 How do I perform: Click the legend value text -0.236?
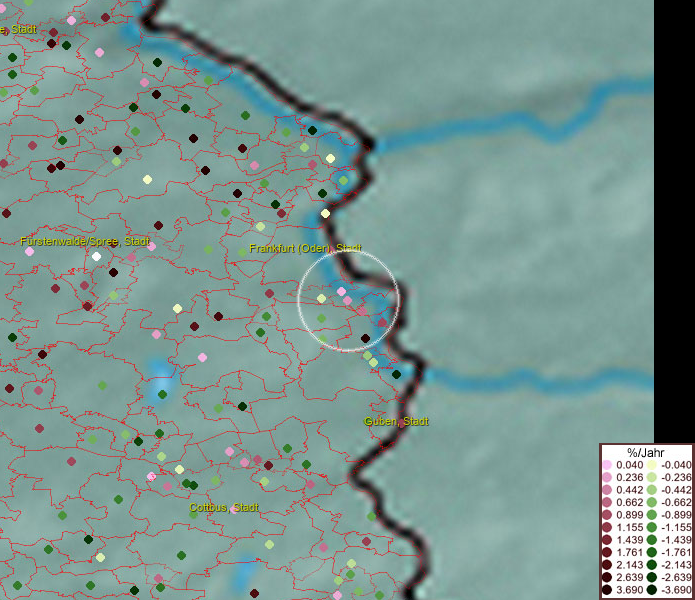tap(676, 477)
